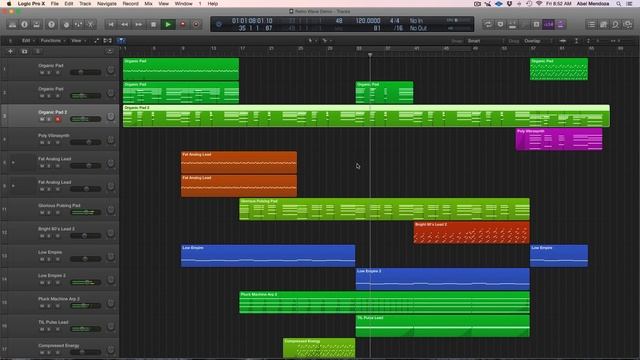Toggle Flex show/hide button
640x360 pixels.
(108, 41)
